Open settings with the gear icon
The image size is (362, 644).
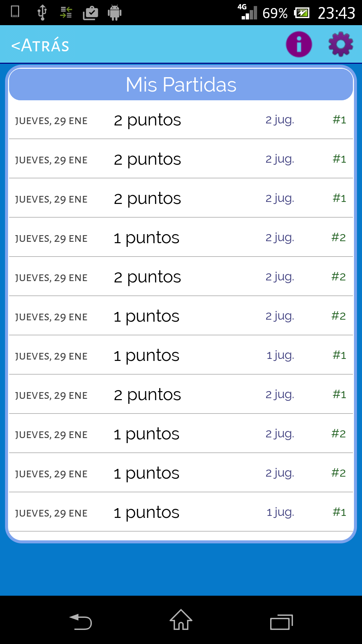tap(341, 44)
